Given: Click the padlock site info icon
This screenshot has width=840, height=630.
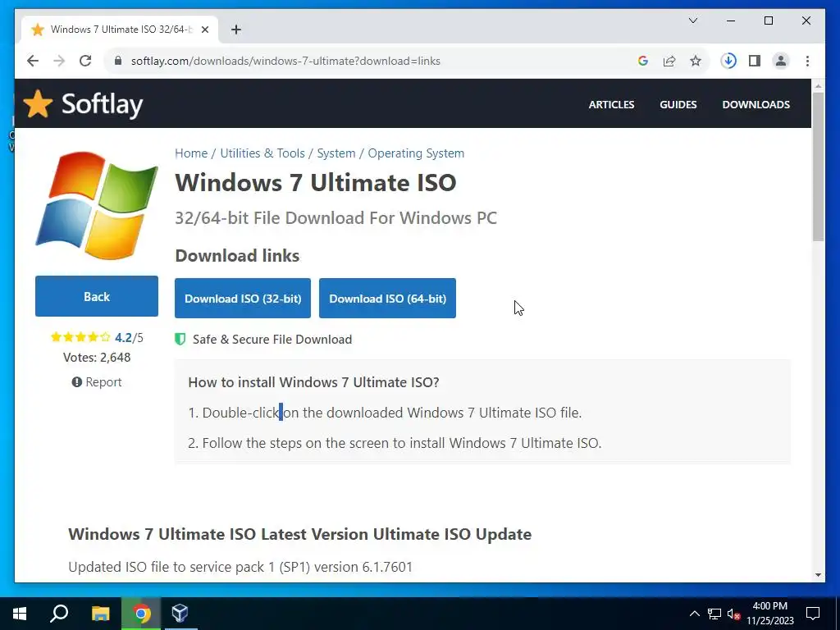Looking at the screenshot, I should 118,61.
